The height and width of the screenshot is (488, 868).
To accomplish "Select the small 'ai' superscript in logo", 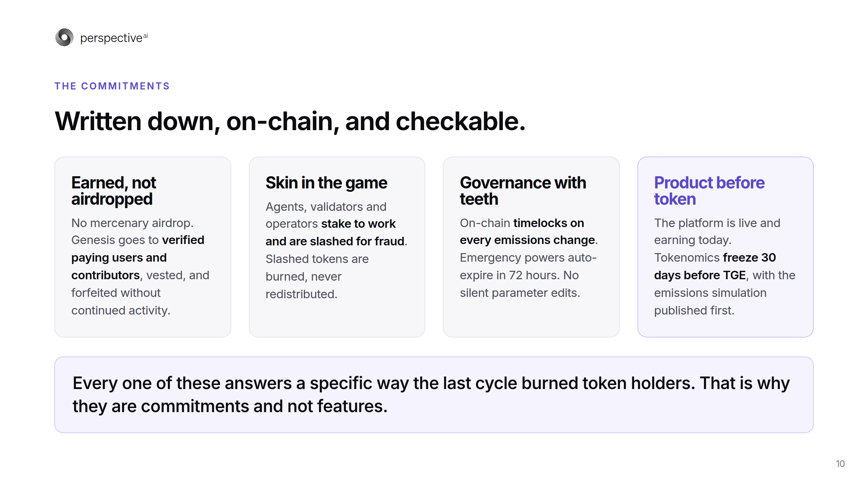I will coord(145,36).
